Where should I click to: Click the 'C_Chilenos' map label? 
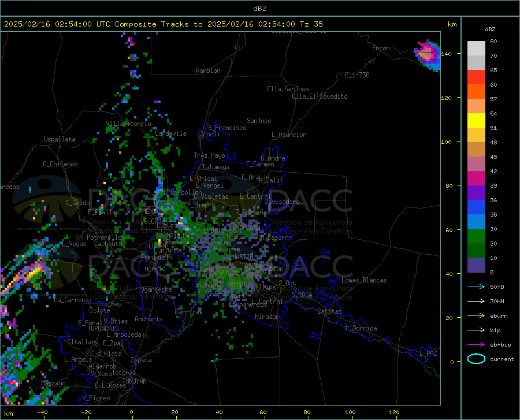(x=60, y=164)
